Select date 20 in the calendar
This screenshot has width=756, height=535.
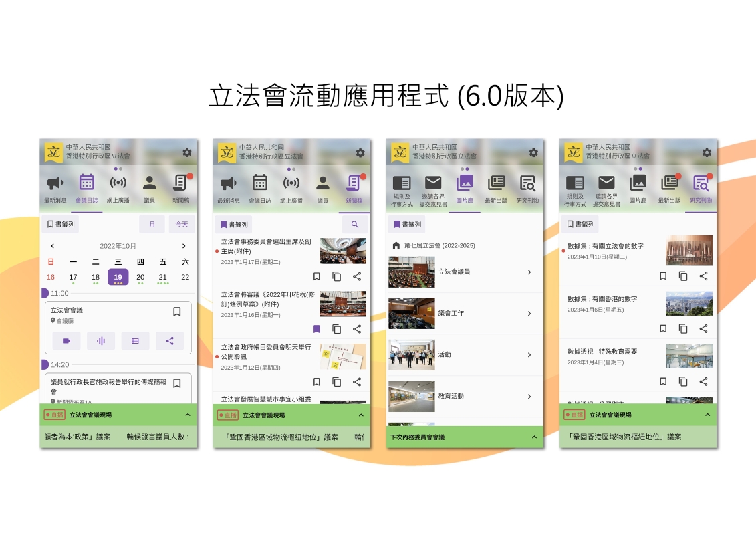coord(140,278)
